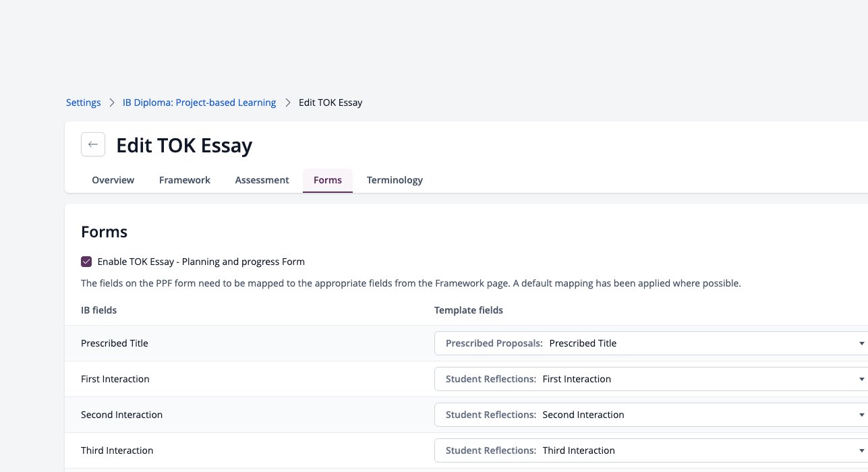
Task: Open the First Interaction template field dropdown
Action: pyautogui.click(x=651, y=379)
